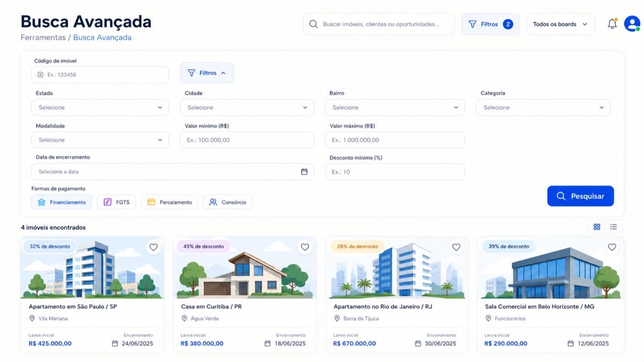Click the magnifier icon in top search bar
The width and height of the screenshot is (644, 362).
click(313, 24)
